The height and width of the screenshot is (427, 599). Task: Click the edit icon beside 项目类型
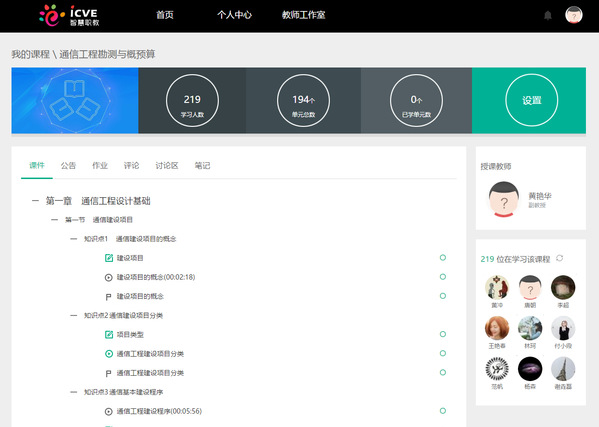coord(109,335)
